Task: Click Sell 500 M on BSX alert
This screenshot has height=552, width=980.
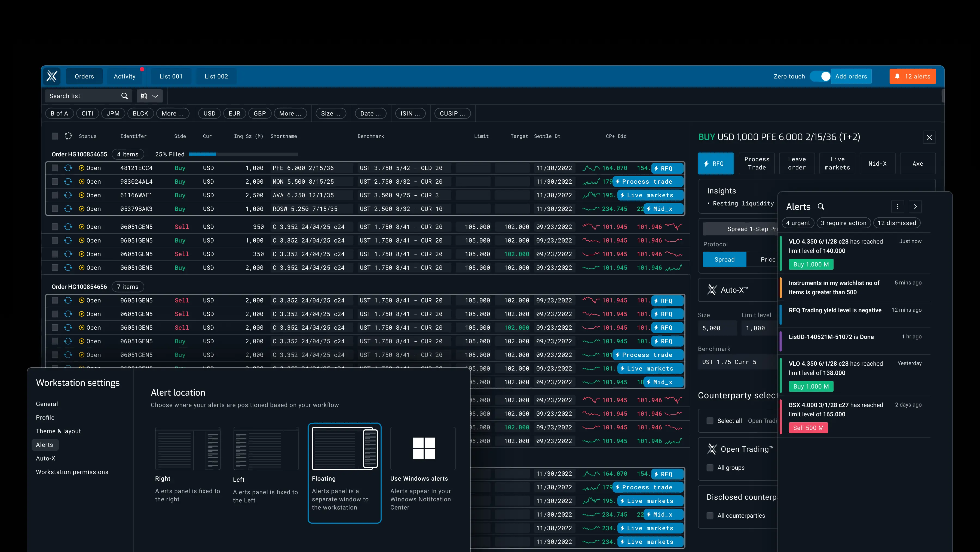Action: point(808,427)
